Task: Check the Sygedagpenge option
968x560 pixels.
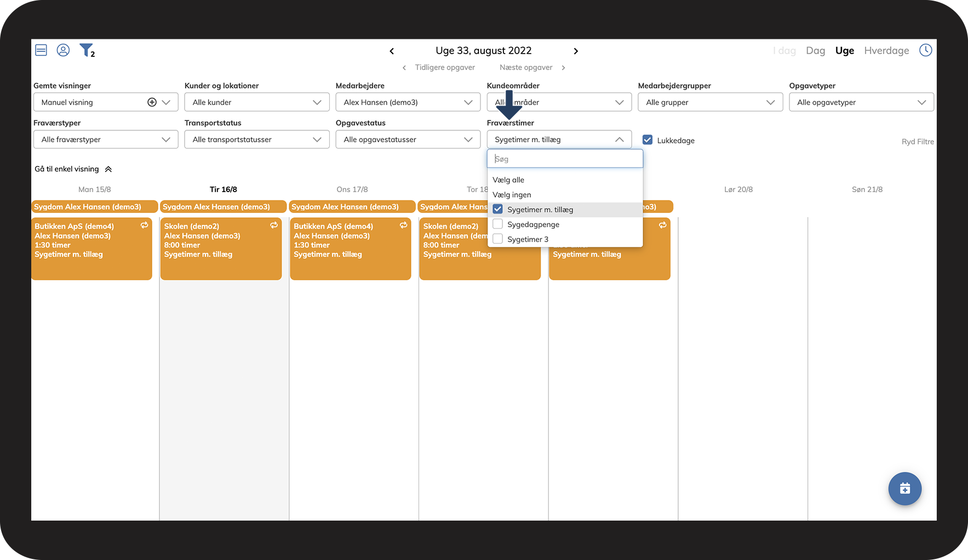Action: click(x=497, y=224)
